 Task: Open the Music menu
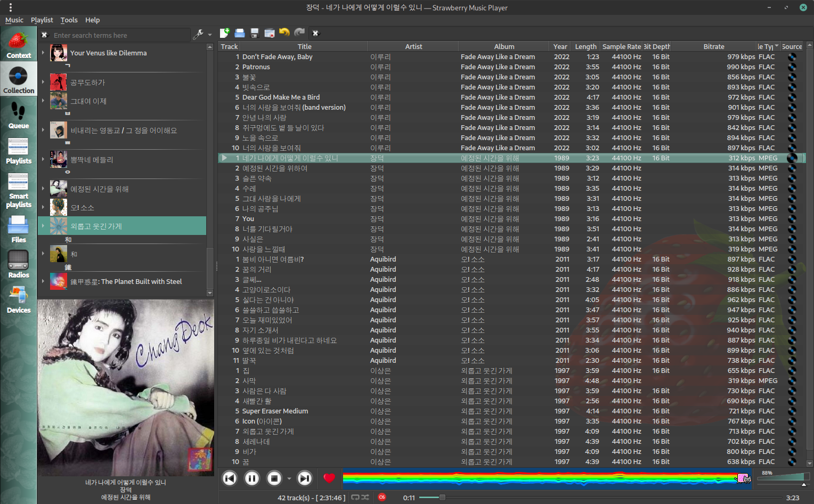pyautogui.click(x=14, y=20)
